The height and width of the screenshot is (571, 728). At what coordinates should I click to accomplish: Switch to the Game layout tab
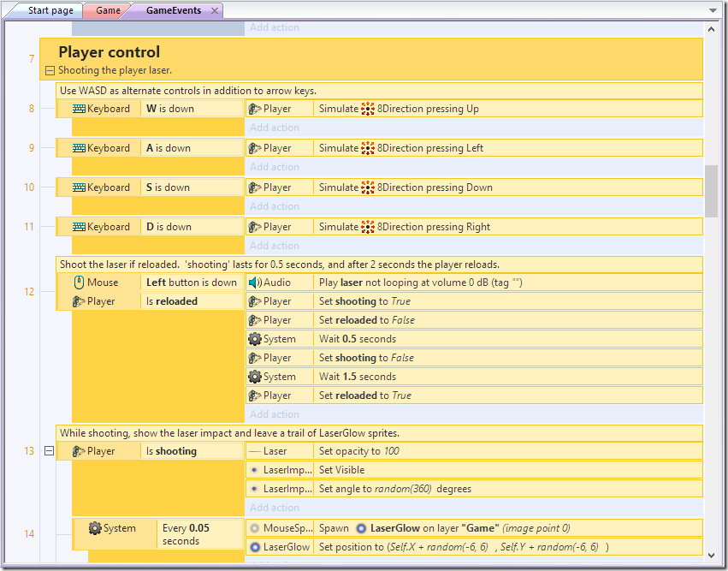pos(108,10)
